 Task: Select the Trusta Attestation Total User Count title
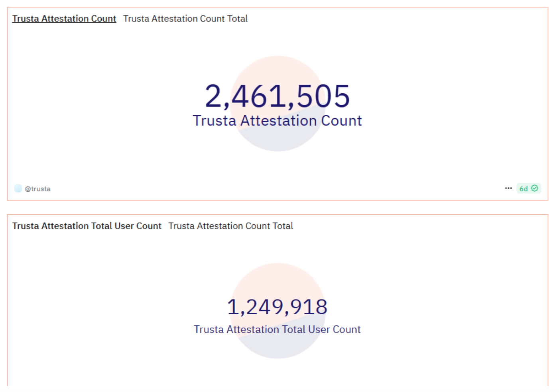click(x=87, y=226)
